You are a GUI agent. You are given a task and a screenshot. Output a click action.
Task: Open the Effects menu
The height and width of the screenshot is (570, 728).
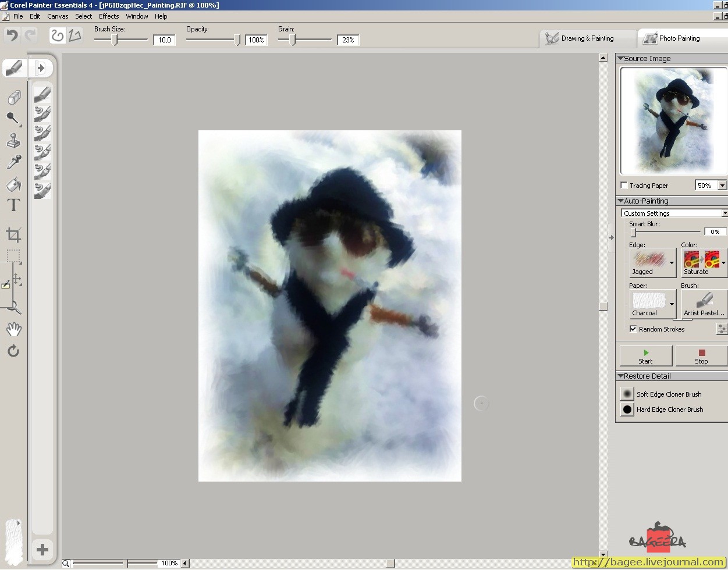point(109,16)
